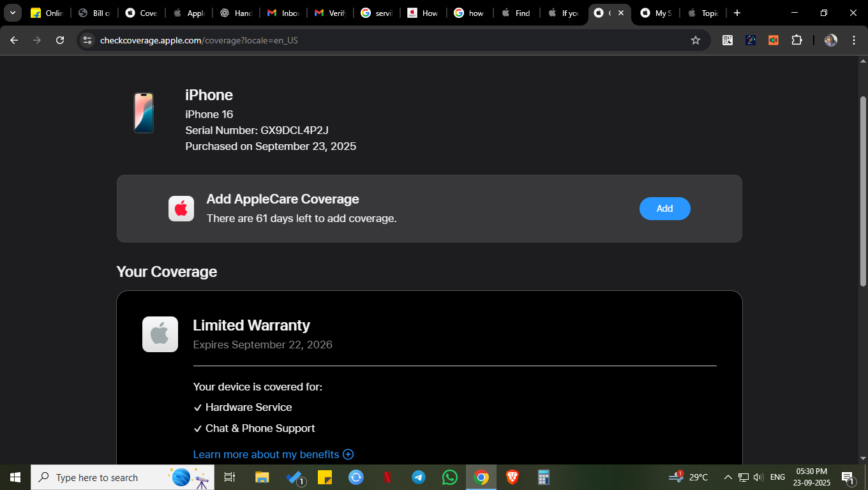Open Netflix from the taskbar
This screenshot has height=490, width=868.
387,477
